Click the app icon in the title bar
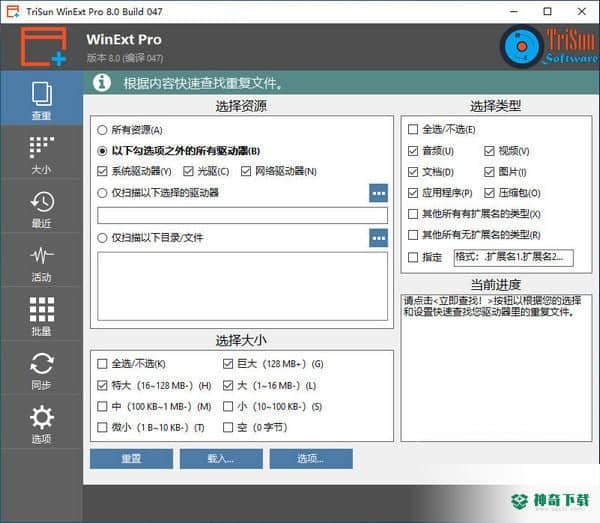The height and width of the screenshot is (523, 600). point(13,11)
